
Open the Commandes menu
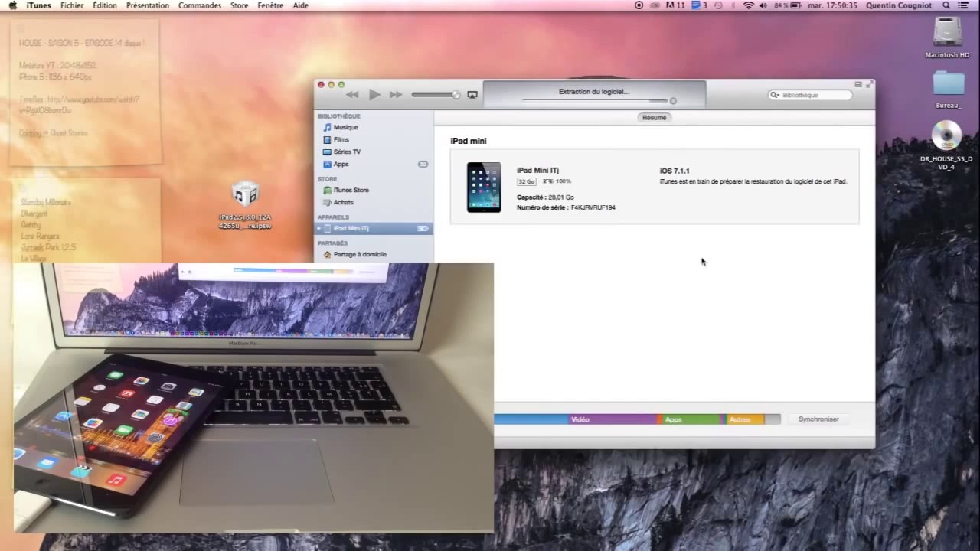(x=200, y=5)
